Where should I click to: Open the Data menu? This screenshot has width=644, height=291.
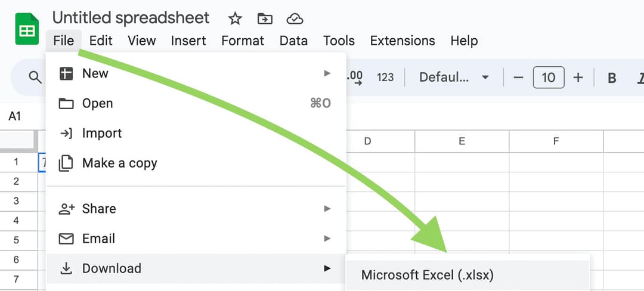(293, 41)
